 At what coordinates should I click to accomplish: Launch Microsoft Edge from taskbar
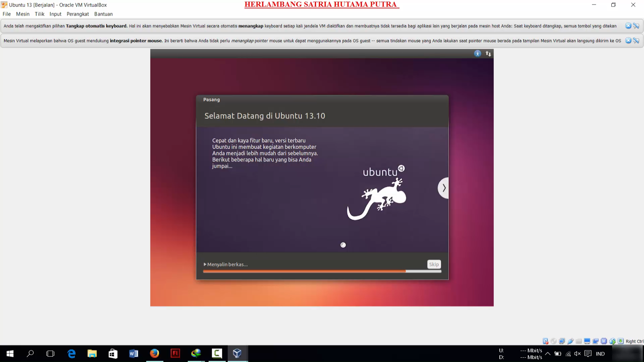[x=72, y=354]
